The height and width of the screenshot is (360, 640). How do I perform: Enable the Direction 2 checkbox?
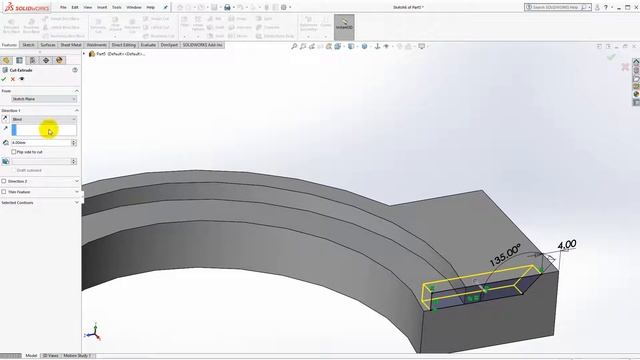[4, 181]
